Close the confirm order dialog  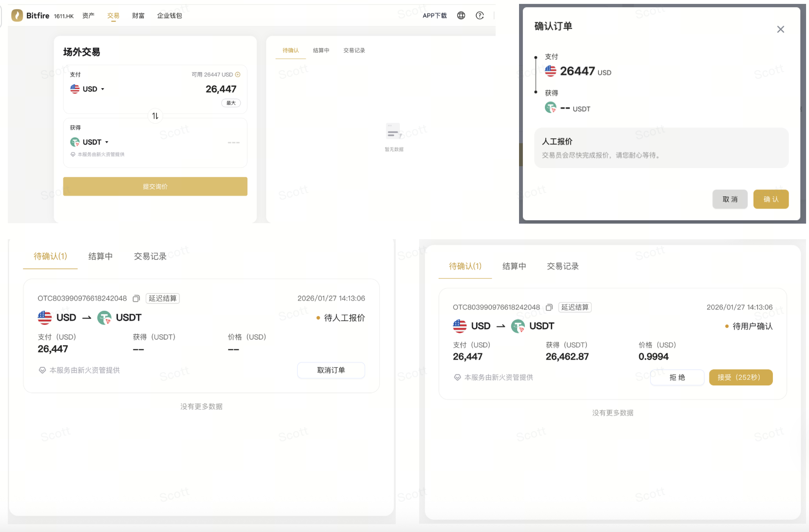pyautogui.click(x=780, y=29)
